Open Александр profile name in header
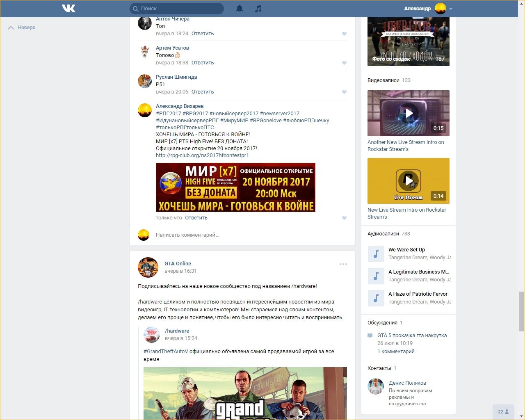The width and height of the screenshot is (525, 420). click(x=418, y=9)
